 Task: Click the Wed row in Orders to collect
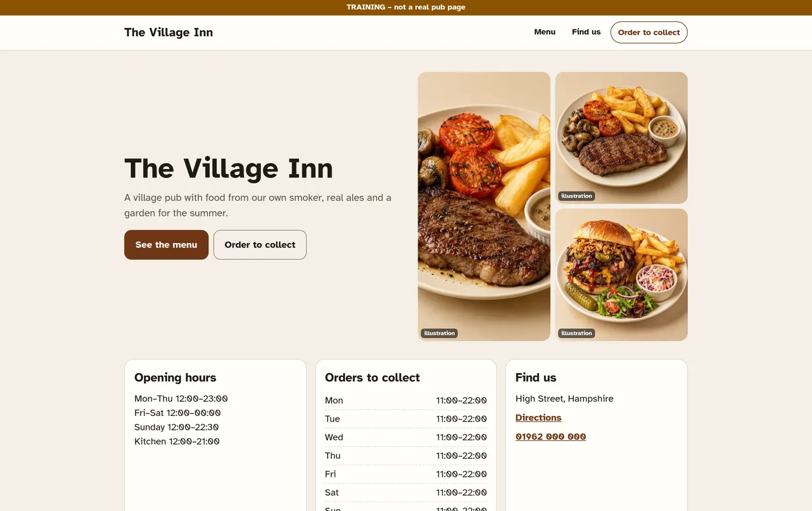point(406,437)
